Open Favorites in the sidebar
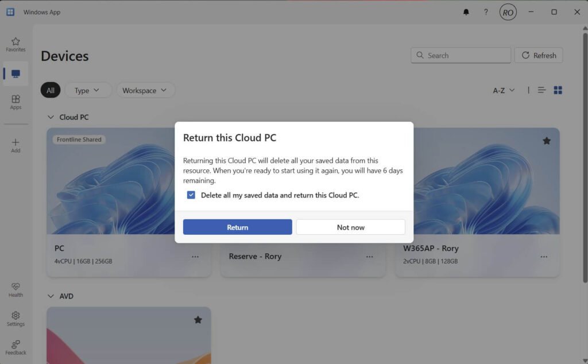Viewport: 588px width, 364px height. tap(16, 45)
